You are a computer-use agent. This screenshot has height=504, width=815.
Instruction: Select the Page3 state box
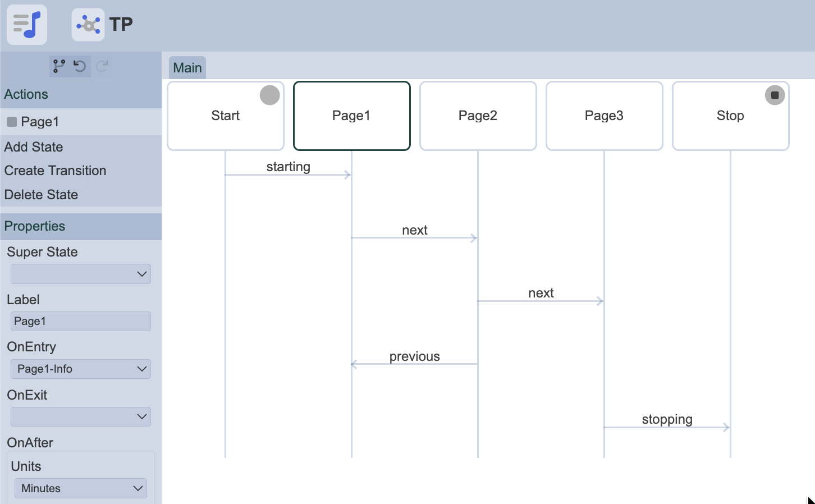[604, 116]
